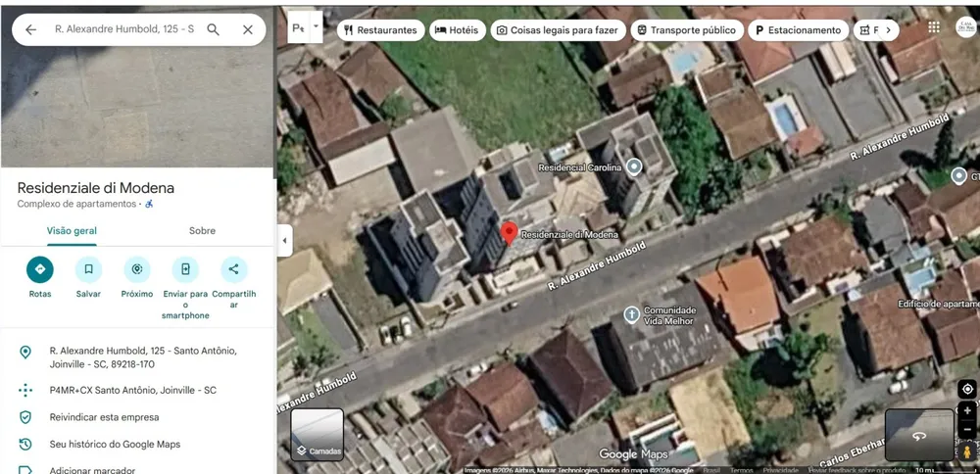Zoom in with the plus button
Image resolution: width=980 pixels, height=474 pixels.
[967, 411]
